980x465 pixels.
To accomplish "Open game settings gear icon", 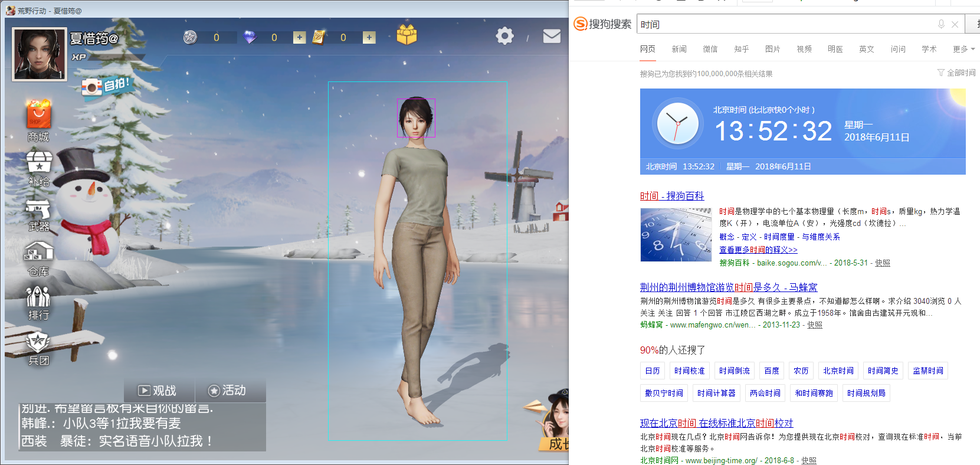I will (x=504, y=36).
